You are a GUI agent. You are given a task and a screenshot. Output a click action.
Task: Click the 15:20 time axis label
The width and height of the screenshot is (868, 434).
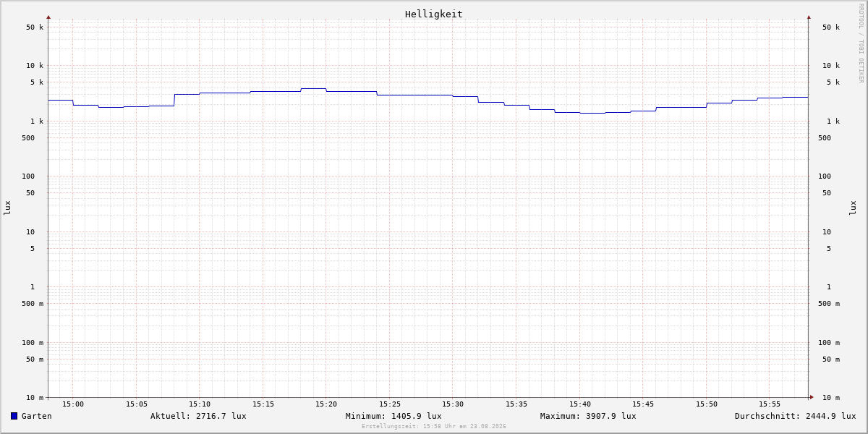326,404
